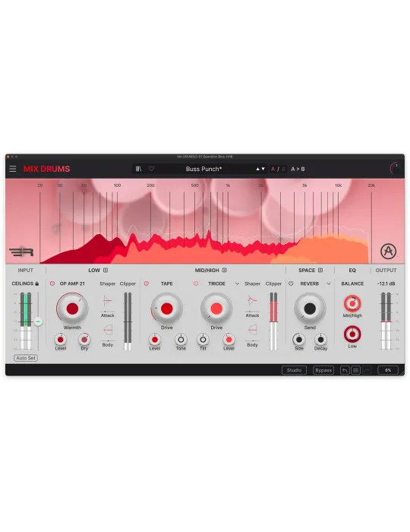
Task: Click the REVERB Send knob
Action: (310, 309)
